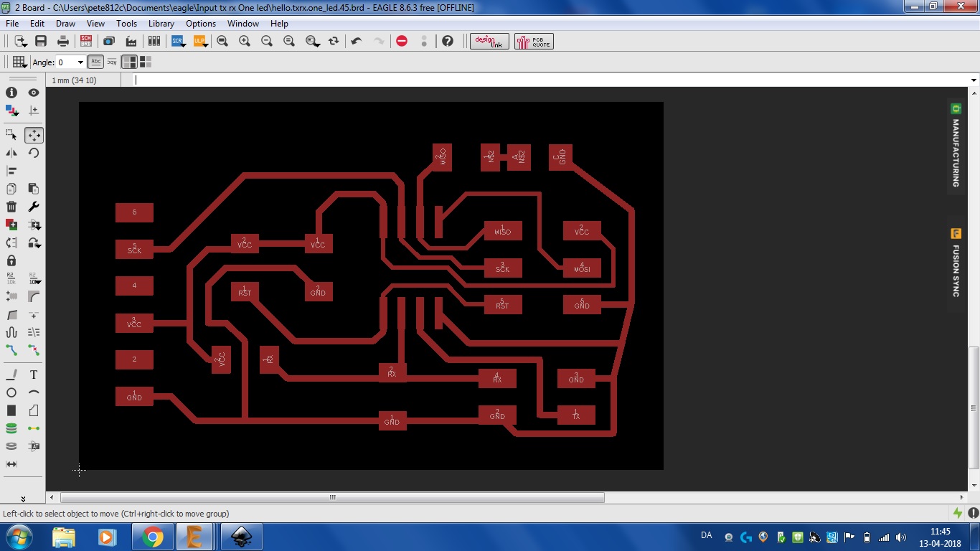980x551 pixels.
Task: Open the Options menu
Action: (201, 24)
